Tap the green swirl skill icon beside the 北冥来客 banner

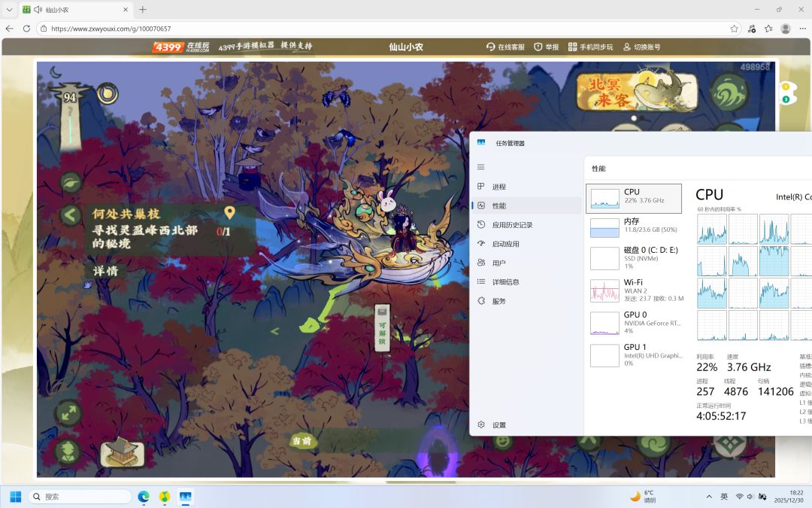pos(729,91)
